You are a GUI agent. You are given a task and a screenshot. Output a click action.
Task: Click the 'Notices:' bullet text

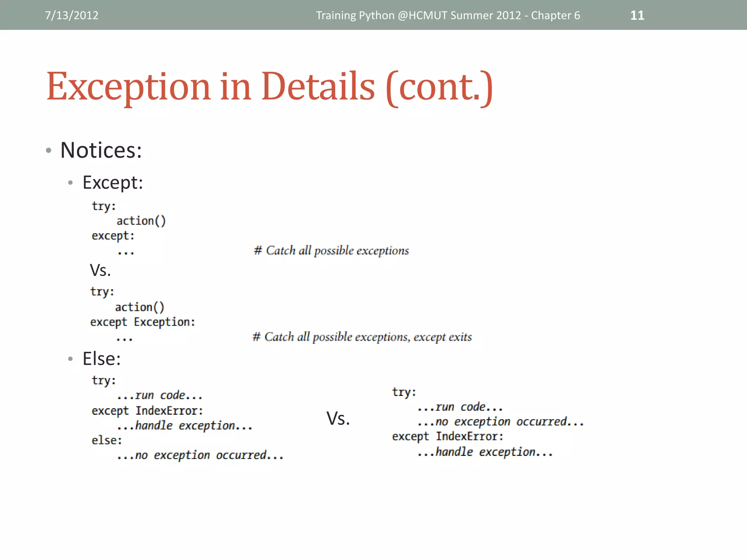pos(101,150)
